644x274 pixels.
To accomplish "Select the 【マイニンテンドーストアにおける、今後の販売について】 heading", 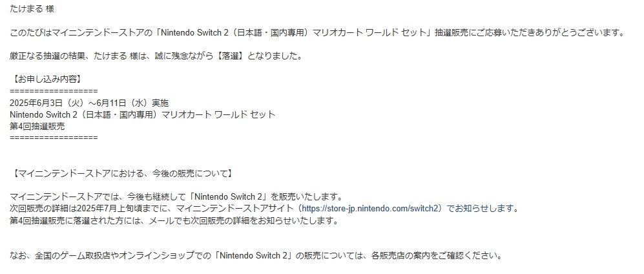I will coord(122,173).
